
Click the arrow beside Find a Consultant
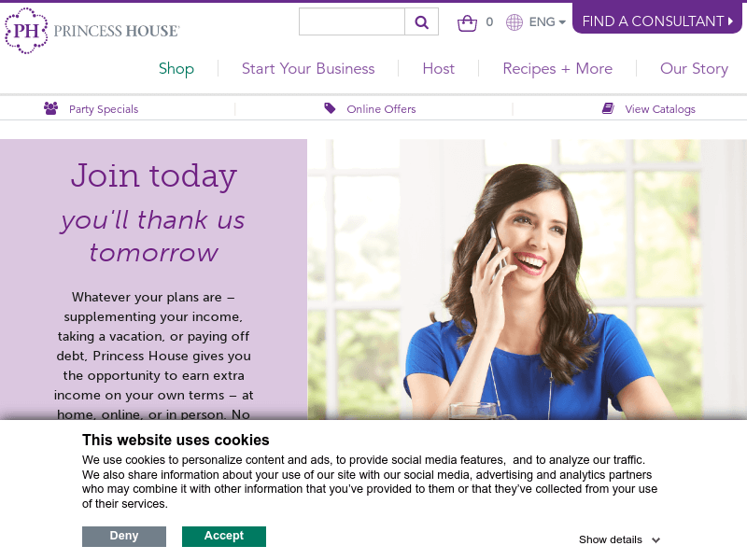point(730,21)
